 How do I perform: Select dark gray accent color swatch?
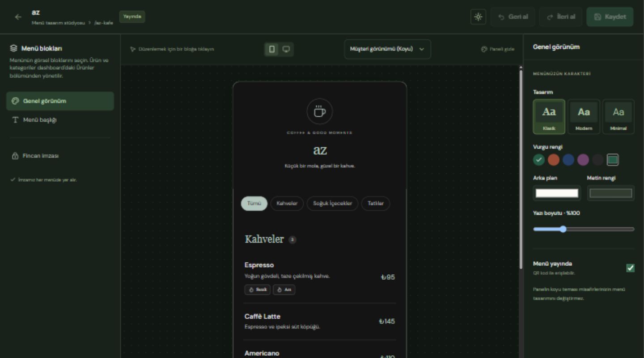coord(598,160)
